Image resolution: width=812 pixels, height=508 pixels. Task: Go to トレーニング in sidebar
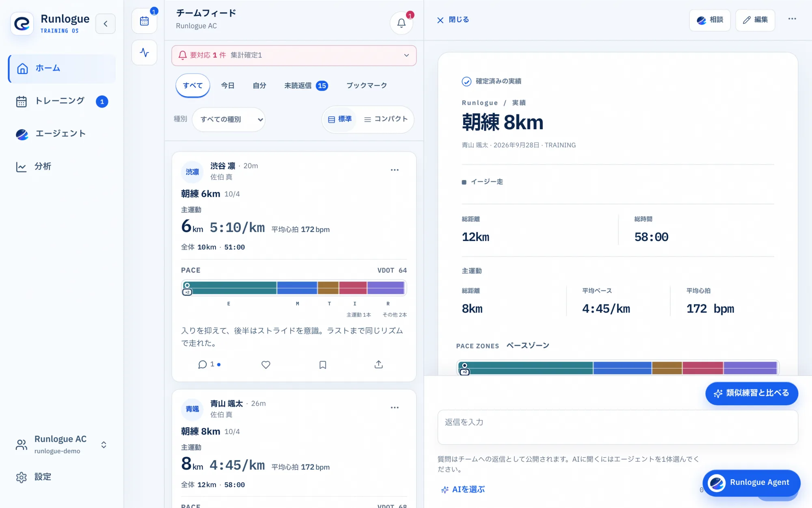click(x=62, y=101)
